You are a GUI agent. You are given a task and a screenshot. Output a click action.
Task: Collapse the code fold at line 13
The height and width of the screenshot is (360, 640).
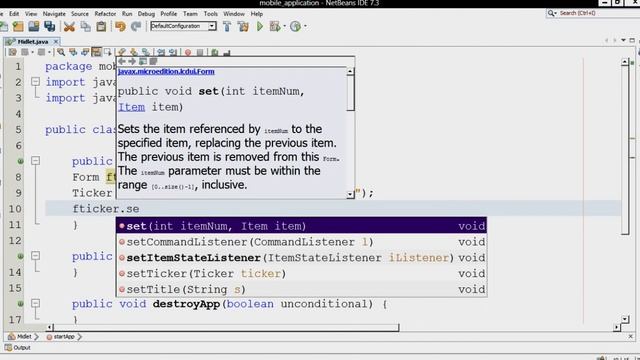pyautogui.click(x=36, y=256)
